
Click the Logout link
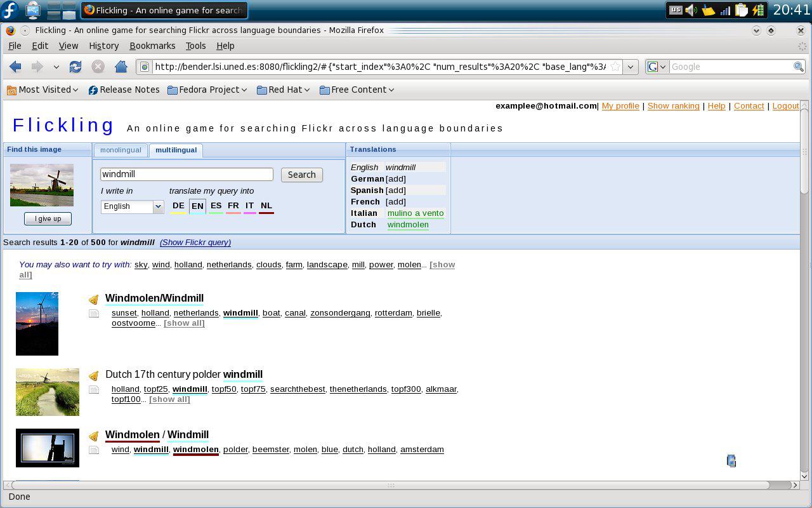point(785,106)
